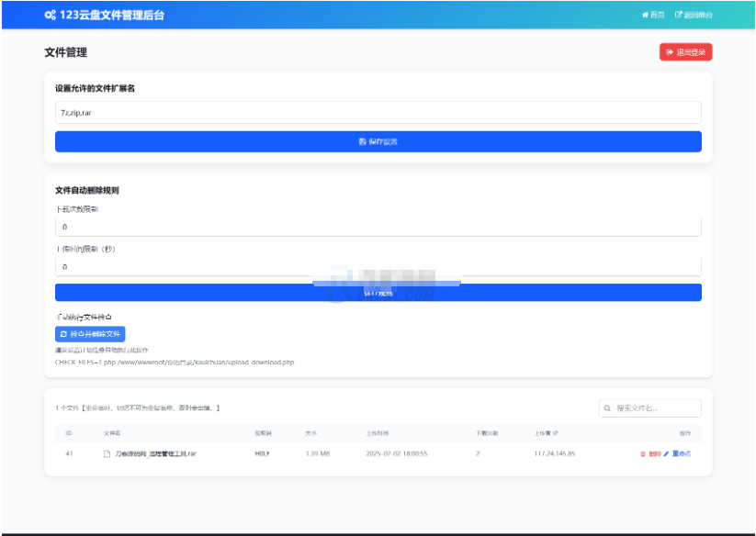Screen dimensions: 756x536
Task: Click the home icon in top navigation
Action: [x=645, y=15]
